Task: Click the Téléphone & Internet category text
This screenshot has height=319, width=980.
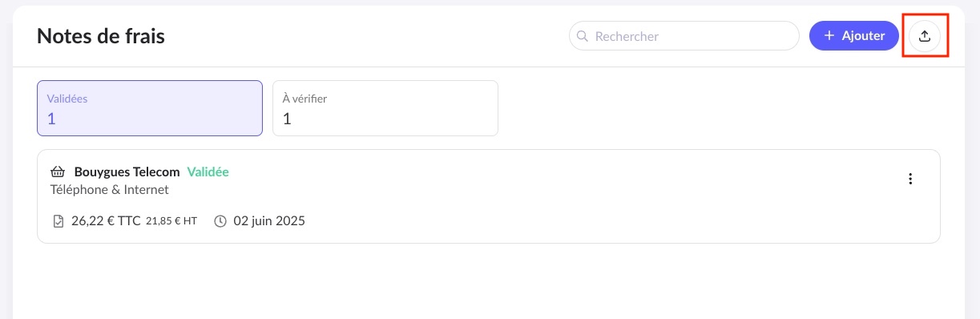Action: [x=110, y=190]
